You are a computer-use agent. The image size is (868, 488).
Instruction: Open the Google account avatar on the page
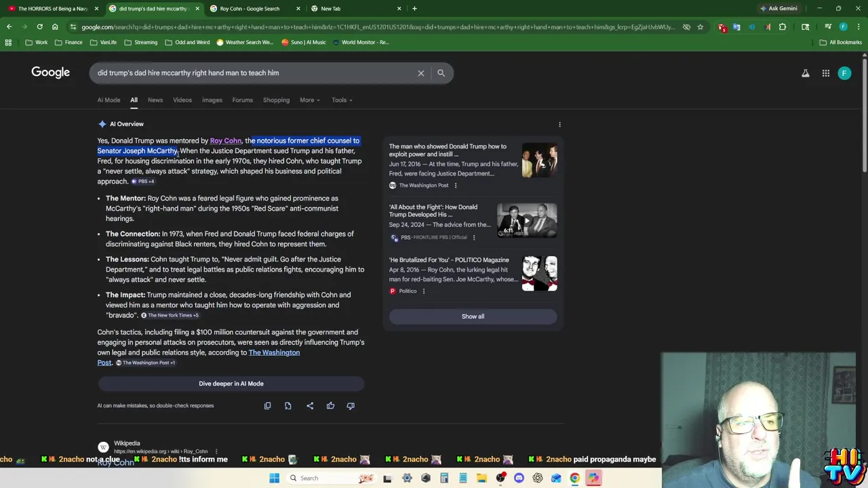844,73
